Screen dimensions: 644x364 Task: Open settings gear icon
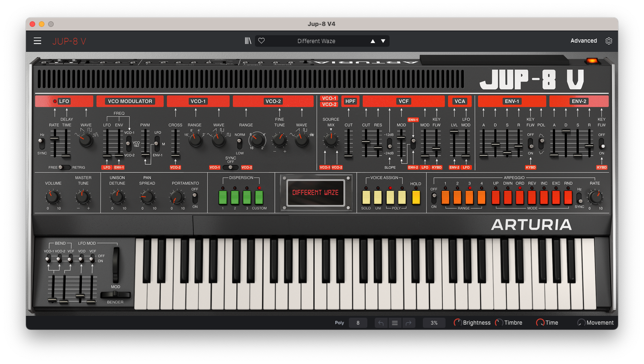609,41
